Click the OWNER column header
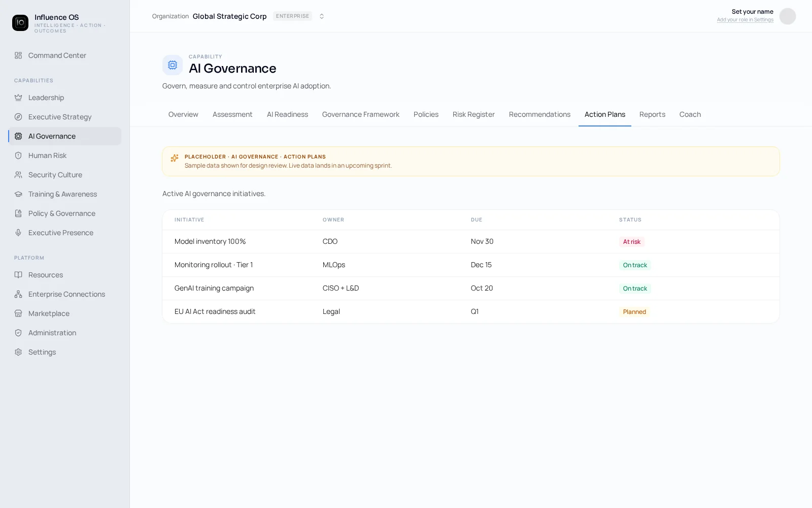Viewport: 812px width, 508px height. [x=333, y=220]
